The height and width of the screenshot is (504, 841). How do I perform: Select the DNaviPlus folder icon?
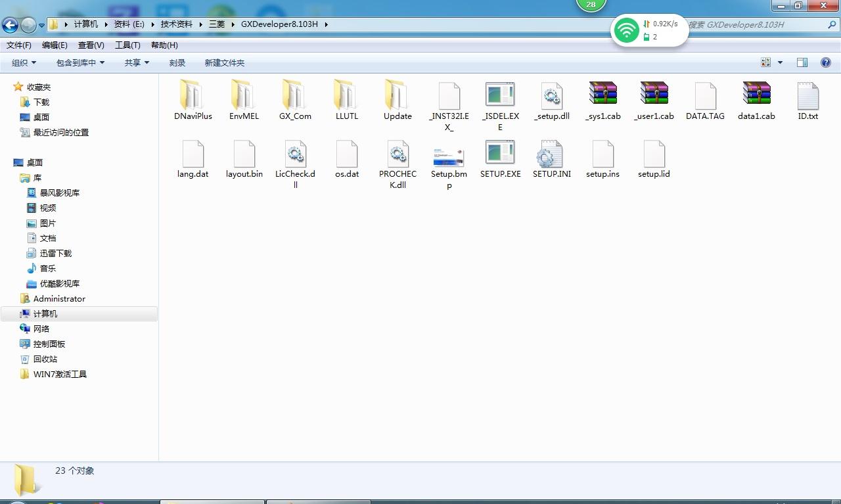(x=193, y=95)
